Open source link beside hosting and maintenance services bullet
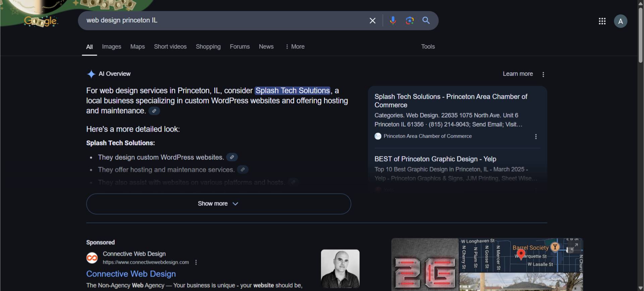 [x=243, y=169]
